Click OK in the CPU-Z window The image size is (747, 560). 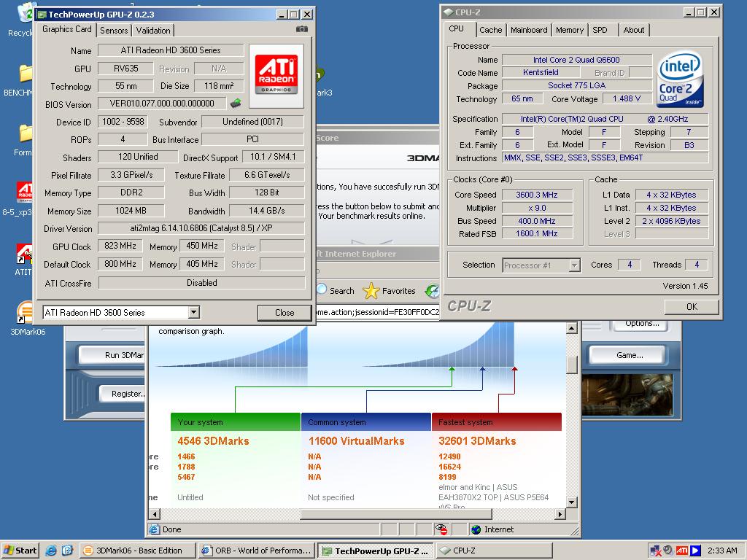[x=692, y=307]
